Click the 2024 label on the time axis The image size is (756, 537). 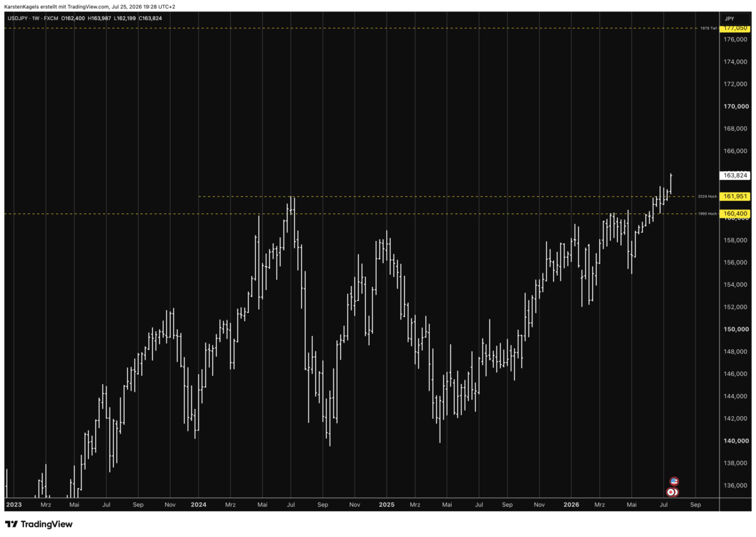pos(198,504)
